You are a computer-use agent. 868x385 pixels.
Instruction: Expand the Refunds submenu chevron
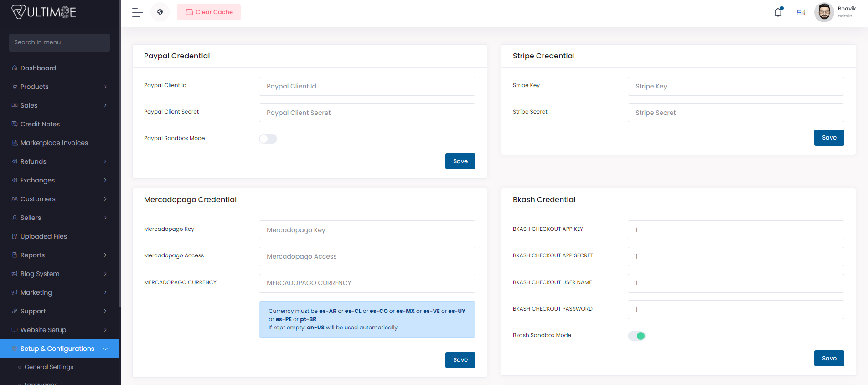coord(105,161)
